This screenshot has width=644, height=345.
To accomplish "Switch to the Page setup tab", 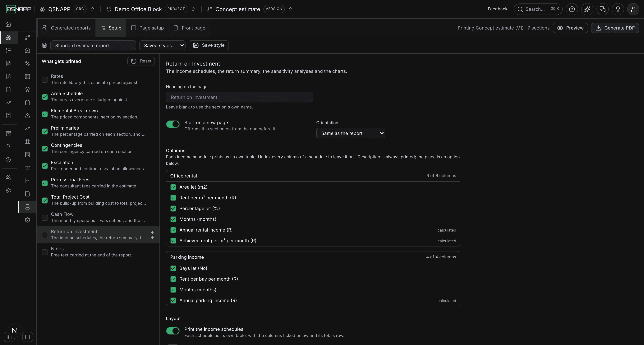I will tap(148, 28).
